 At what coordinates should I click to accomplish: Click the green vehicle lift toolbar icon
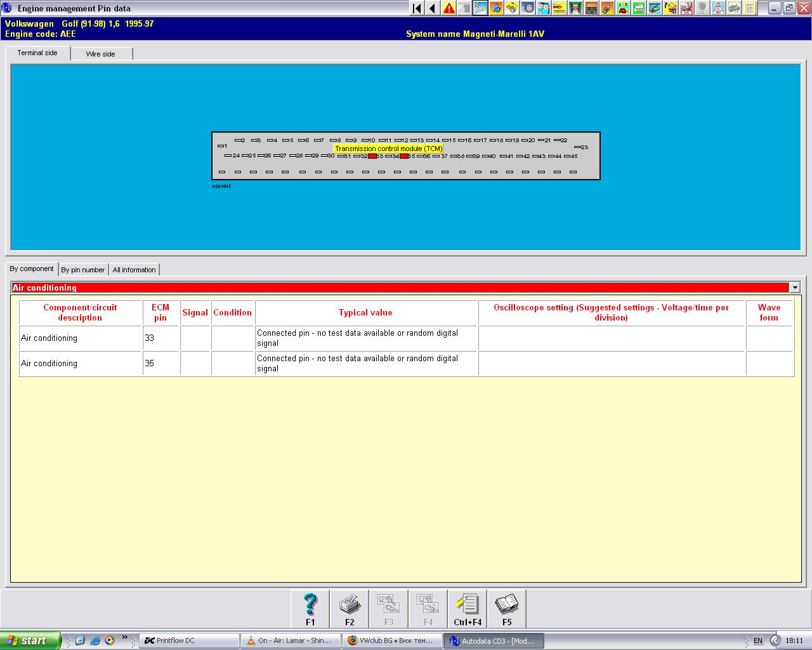(575, 8)
